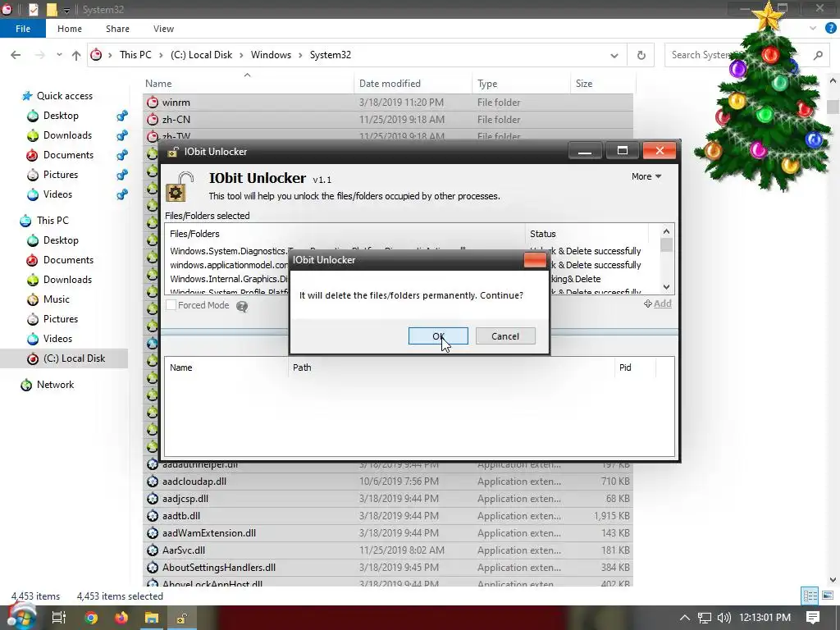Go up one folder level arrow
Image resolution: width=840 pixels, height=630 pixels.
76,55
